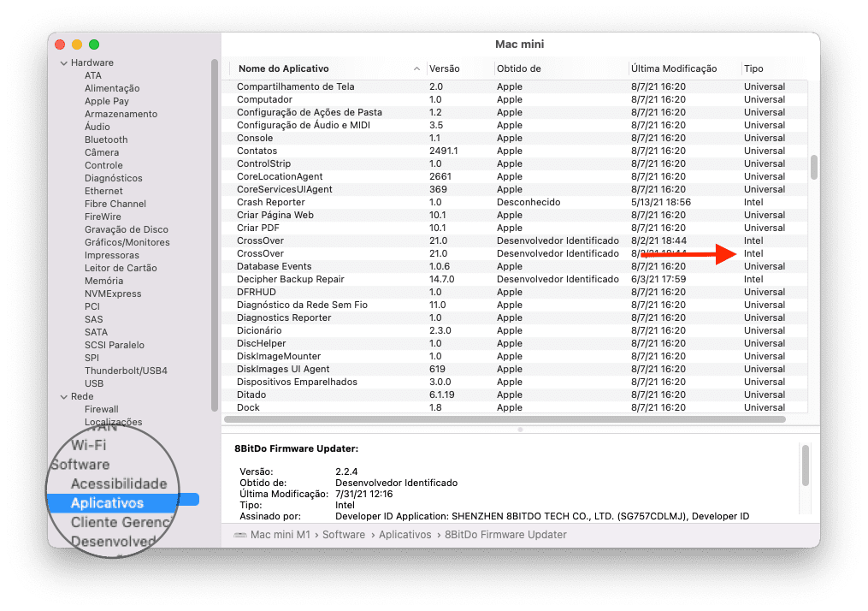The width and height of the screenshot is (868, 611).
Task: Select SPI in the sidebar
Action: click(92, 358)
